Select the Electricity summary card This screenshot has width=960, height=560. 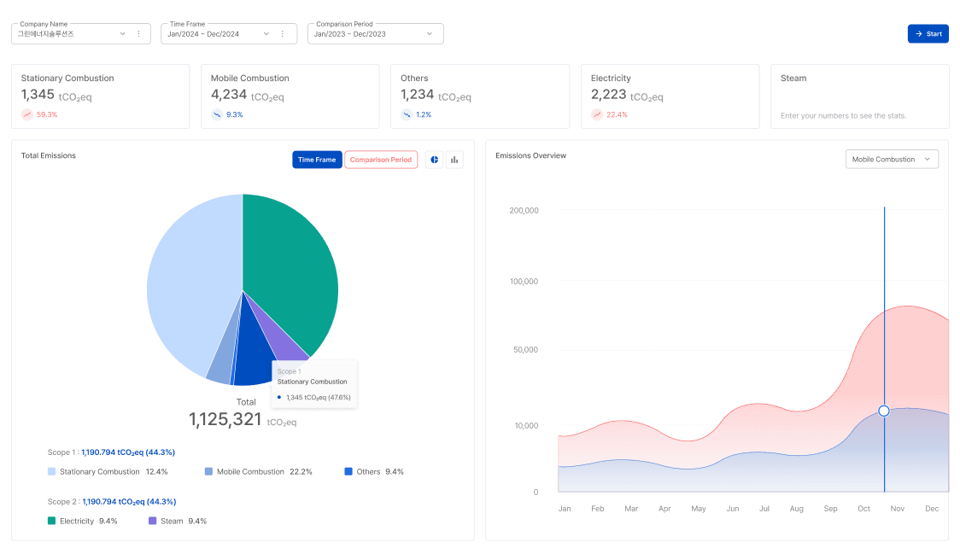[670, 96]
